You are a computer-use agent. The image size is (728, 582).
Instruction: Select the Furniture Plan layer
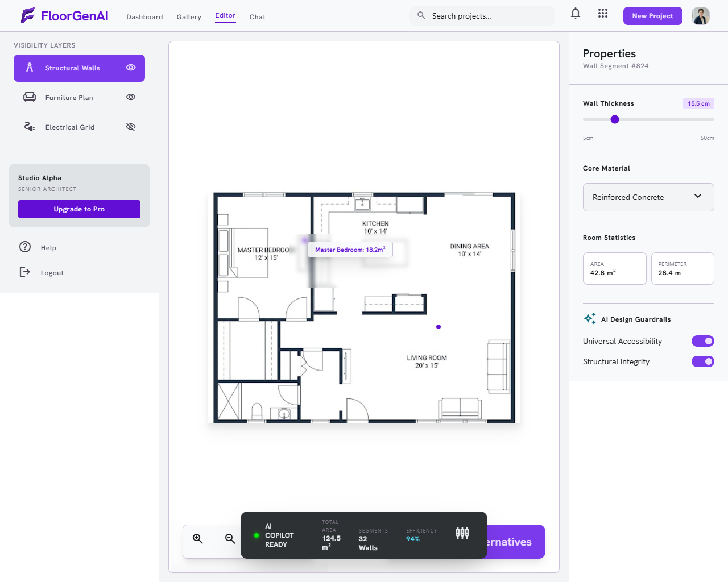point(79,98)
